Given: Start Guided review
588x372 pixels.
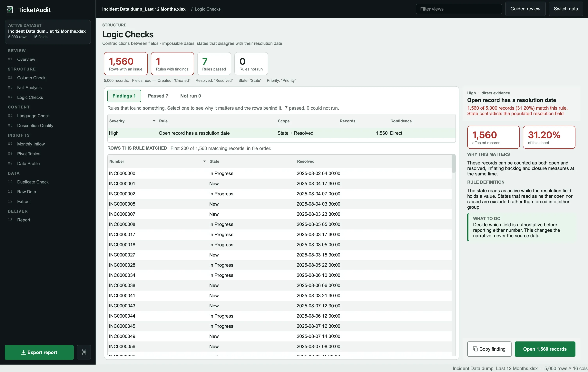Looking at the screenshot, I should 525,9.
